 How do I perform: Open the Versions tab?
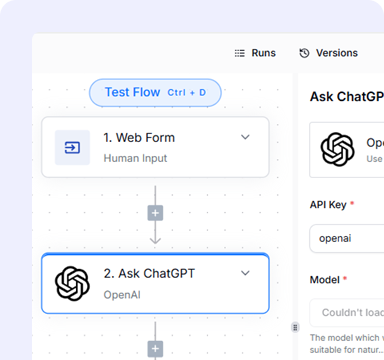329,53
